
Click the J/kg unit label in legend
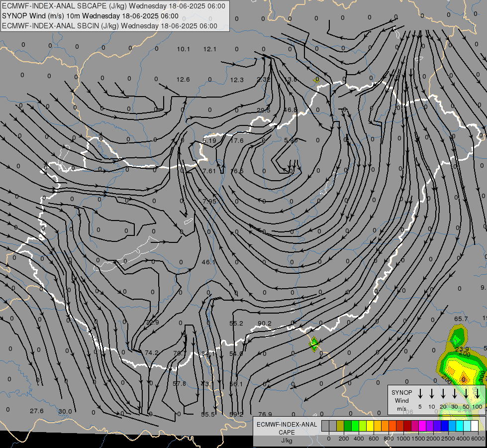pyautogui.click(x=287, y=441)
